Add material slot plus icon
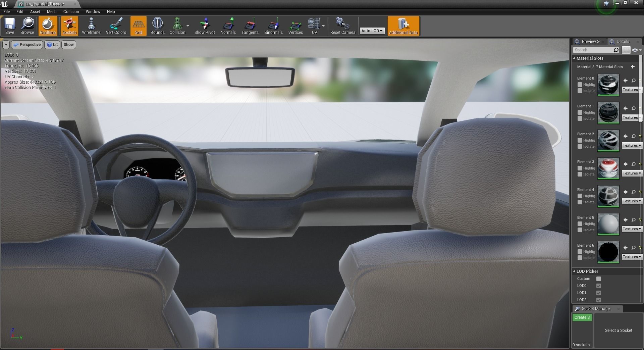Screen dimensions: 644x350 pyautogui.click(x=633, y=67)
